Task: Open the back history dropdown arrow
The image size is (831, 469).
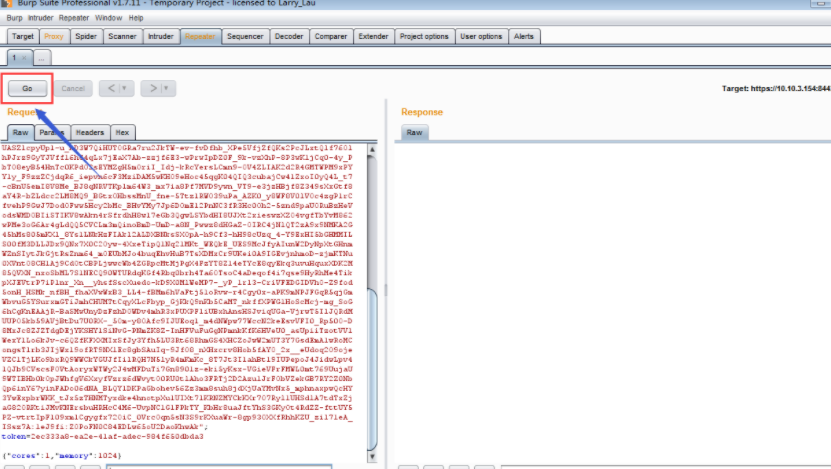Action: click(125, 89)
